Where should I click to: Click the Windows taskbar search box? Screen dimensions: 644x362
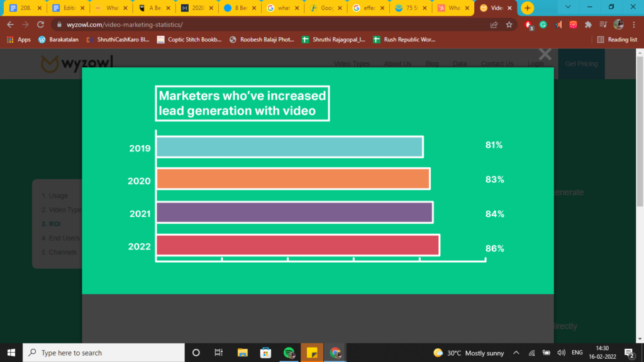click(x=104, y=353)
